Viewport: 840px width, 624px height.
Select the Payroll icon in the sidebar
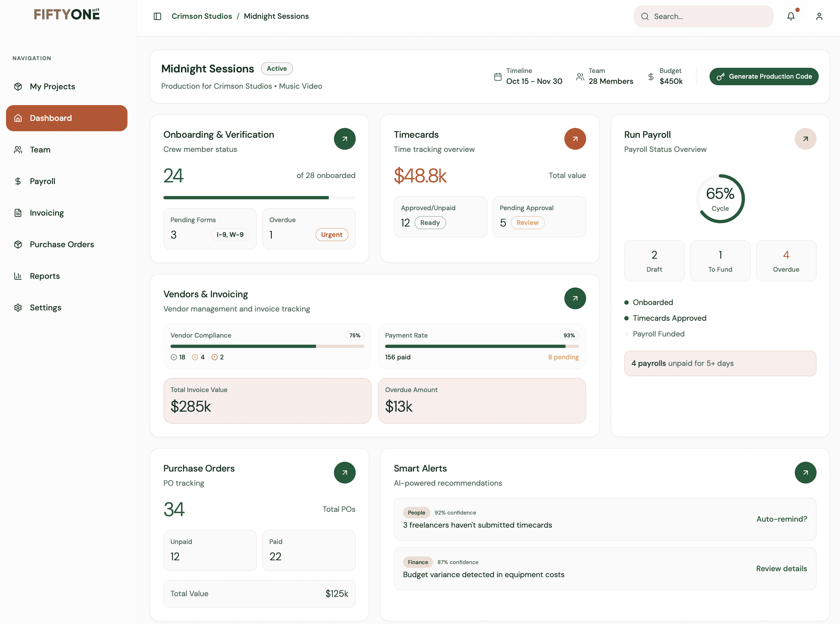(x=18, y=181)
